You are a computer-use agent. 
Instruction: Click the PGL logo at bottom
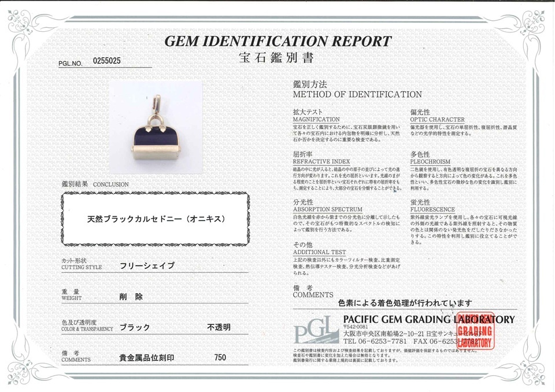(316, 330)
